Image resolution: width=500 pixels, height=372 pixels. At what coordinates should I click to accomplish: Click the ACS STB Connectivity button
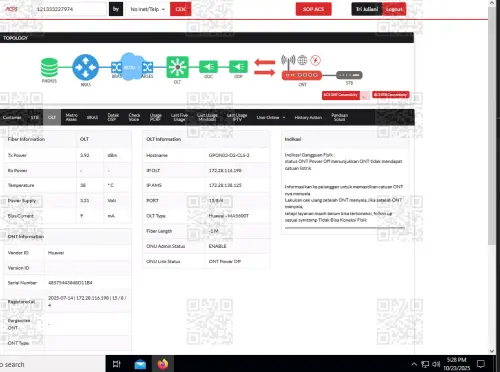coord(391,95)
